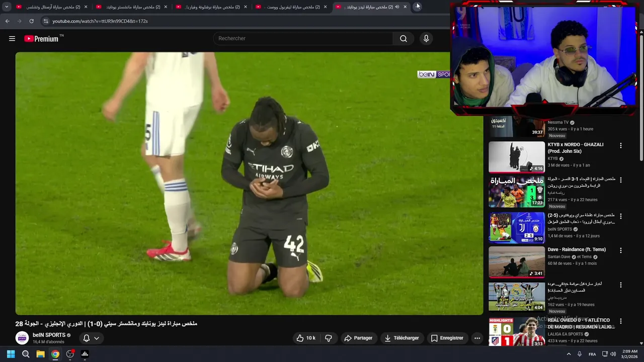Viewport: 644px width, 362px height.
Task: Open the beIN SPORTS channel name link
Action: click(49, 335)
